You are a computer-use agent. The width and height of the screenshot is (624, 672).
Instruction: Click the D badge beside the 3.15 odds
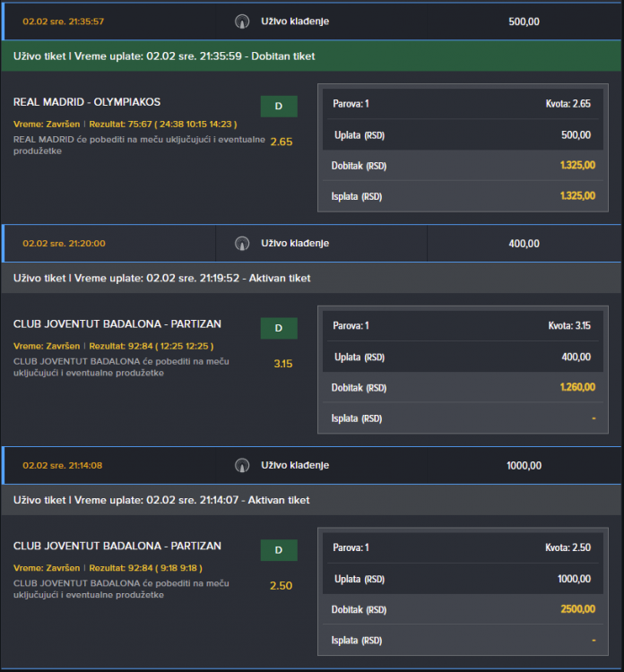click(279, 329)
